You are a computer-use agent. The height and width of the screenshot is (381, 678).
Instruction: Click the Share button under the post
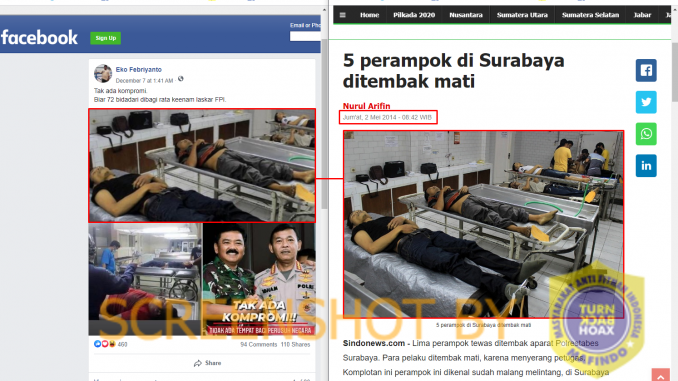click(208, 363)
